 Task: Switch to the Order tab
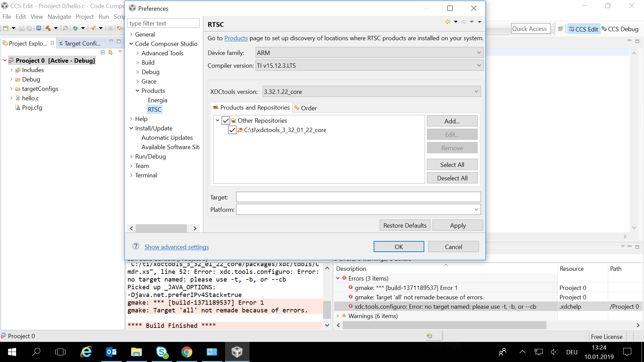pos(305,108)
